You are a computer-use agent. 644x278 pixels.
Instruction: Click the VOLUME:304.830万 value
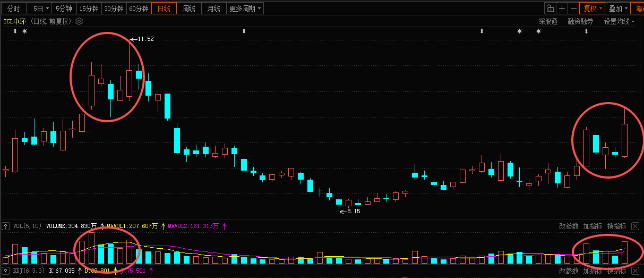tap(72, 226)
